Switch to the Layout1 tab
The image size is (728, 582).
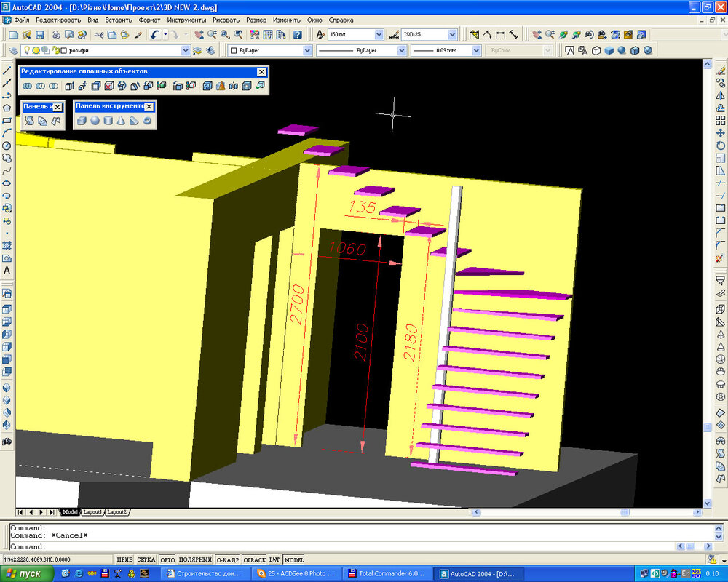[x=92, y=512]
